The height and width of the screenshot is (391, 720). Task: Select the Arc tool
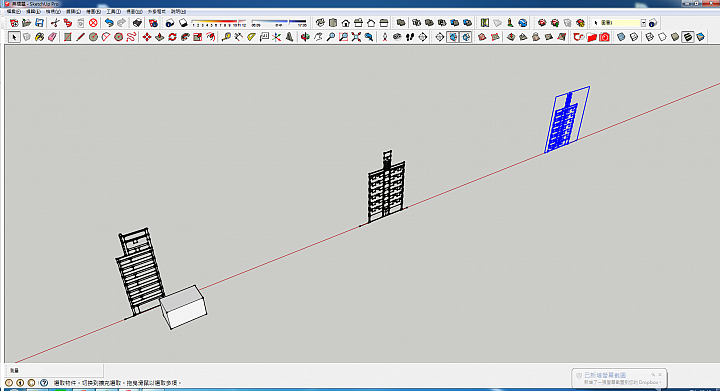[x=106, y=37]
